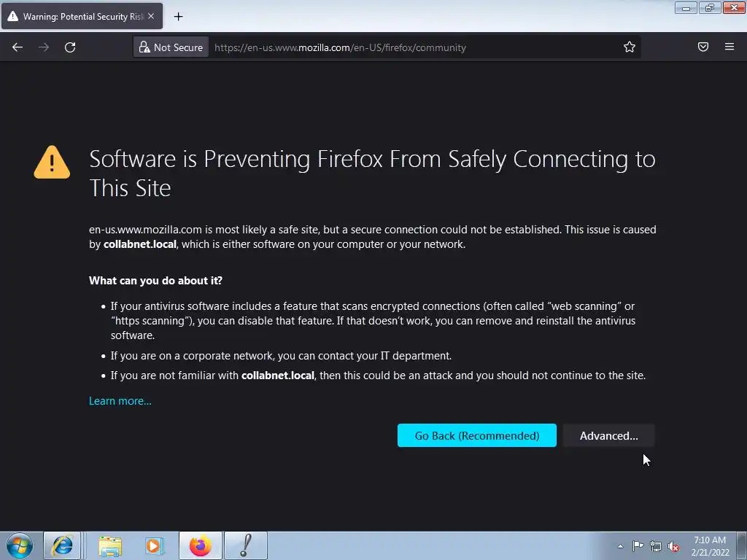
Task: Click the bold 'collabnet.local' in first paragraph
Action: tap(140, 244)
